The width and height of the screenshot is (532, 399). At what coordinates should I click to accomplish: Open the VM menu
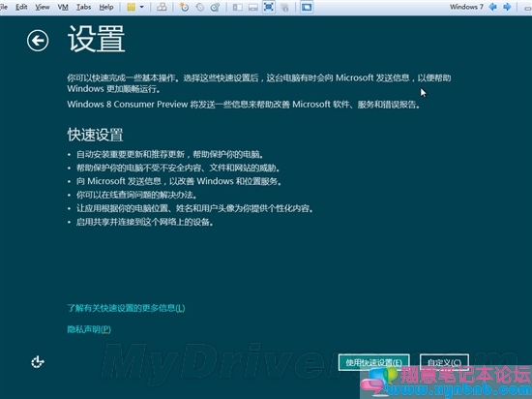(63, 7)
